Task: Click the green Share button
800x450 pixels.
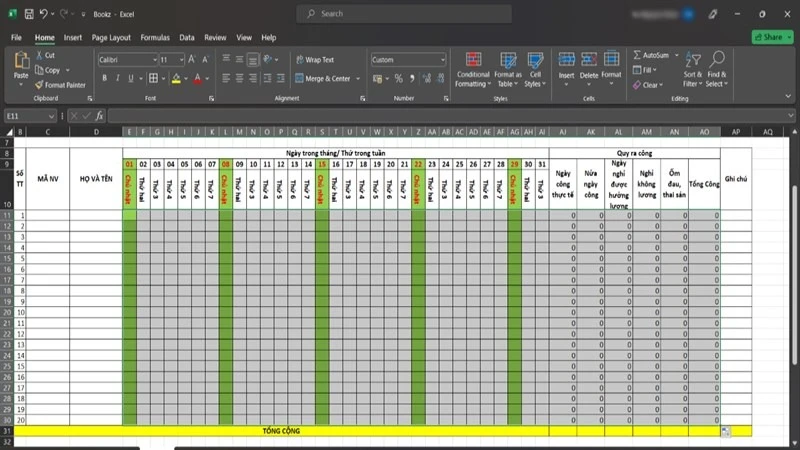Action: tap(772, 37)
